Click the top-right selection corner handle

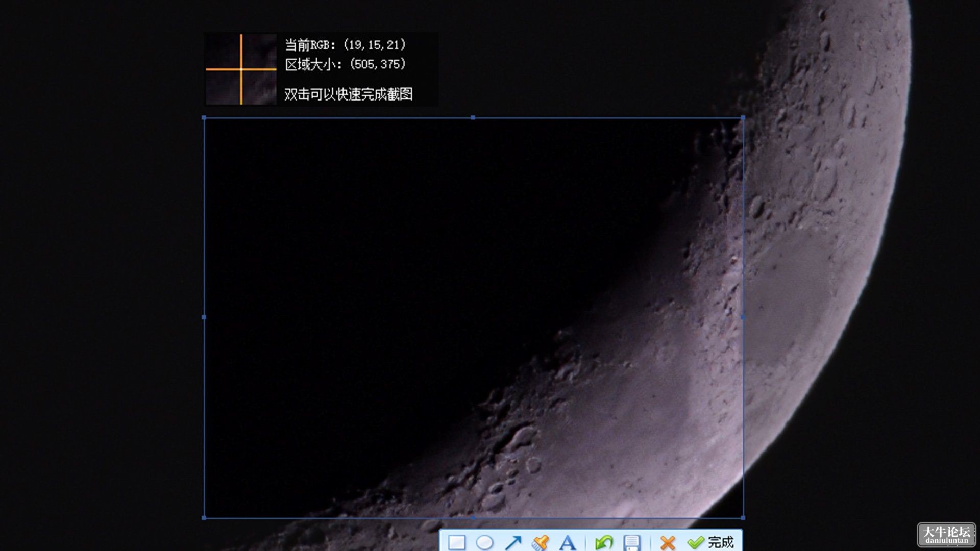tap(743, 118)
